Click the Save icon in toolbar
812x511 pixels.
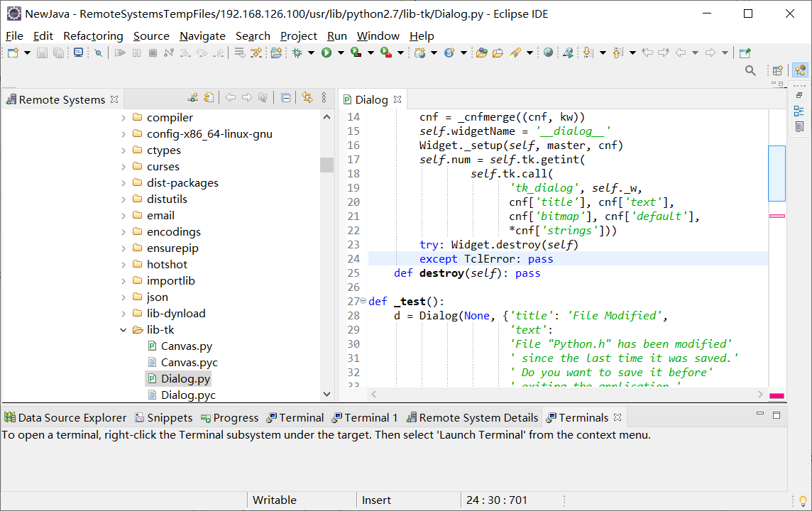(x=43, y=53)
